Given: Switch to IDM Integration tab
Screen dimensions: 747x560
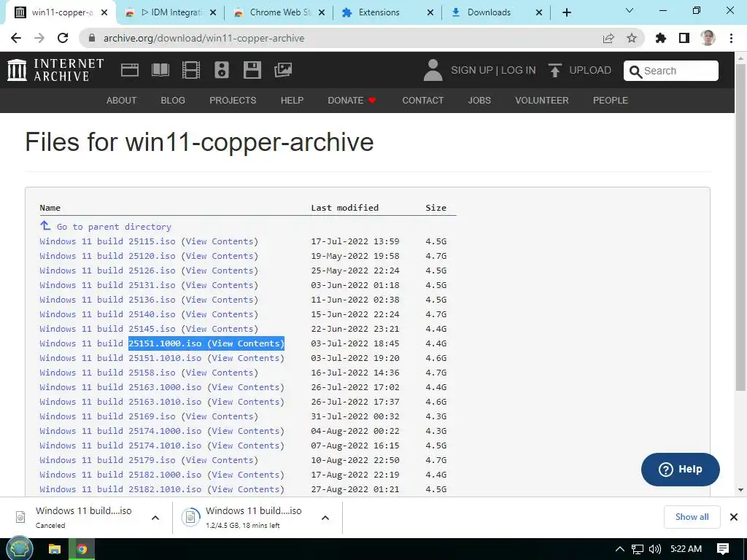Looking at the screenshot, I should point(169,12).
